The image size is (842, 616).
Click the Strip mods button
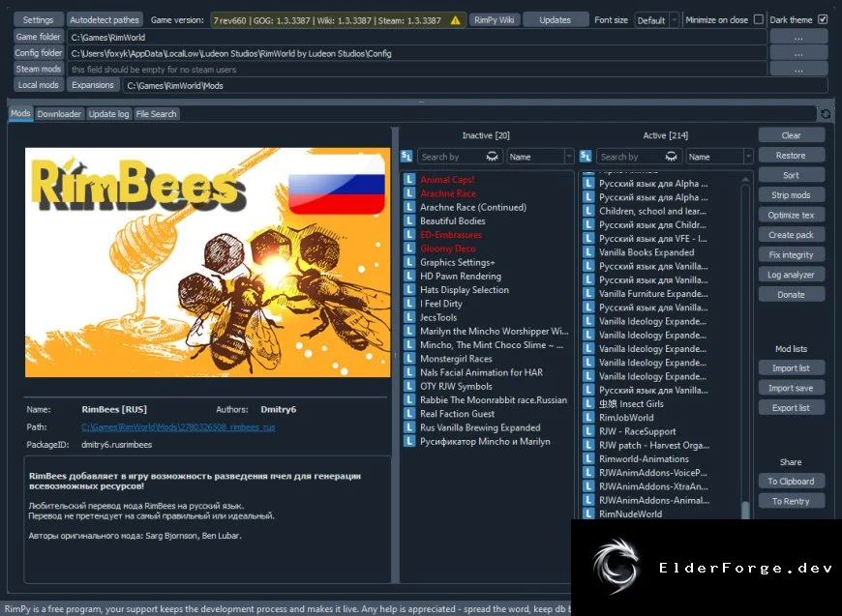(791, 194)
